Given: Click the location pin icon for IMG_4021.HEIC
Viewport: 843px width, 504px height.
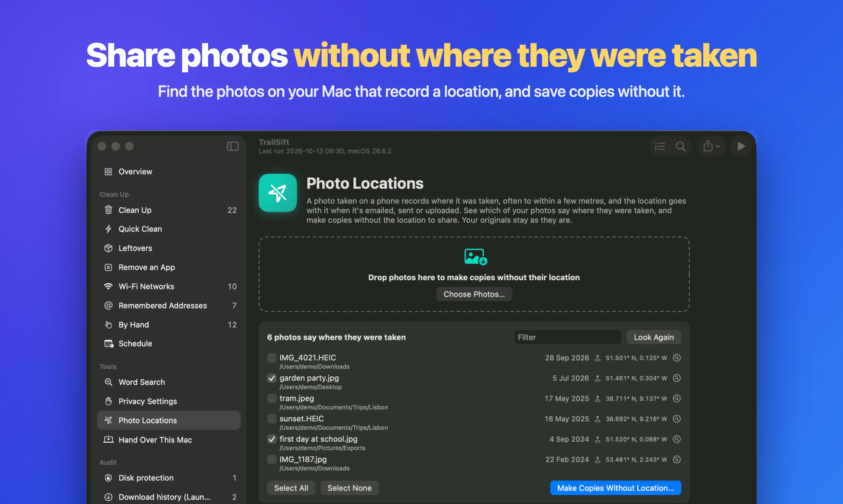Looking at the screenshot, I should click(x=597, y=358).
